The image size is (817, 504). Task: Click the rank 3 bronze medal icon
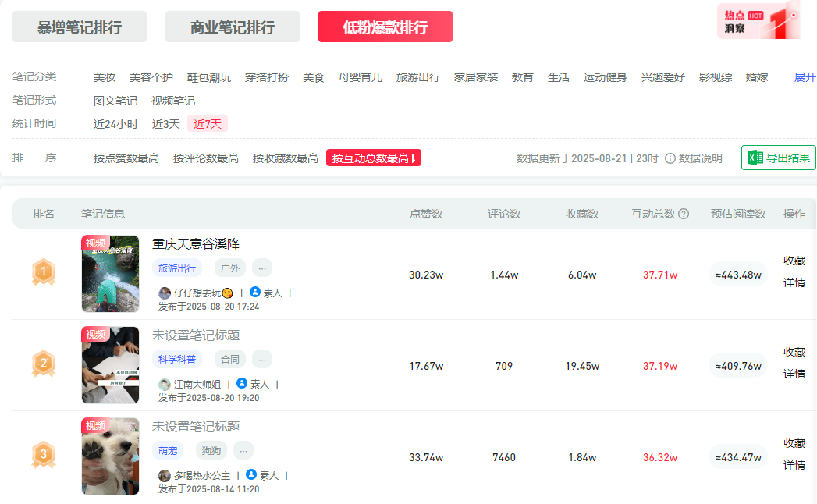[44, 455]
